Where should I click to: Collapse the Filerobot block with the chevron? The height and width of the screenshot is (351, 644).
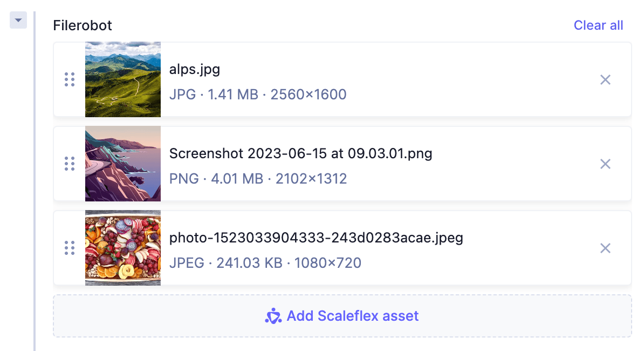coord(18,19)
